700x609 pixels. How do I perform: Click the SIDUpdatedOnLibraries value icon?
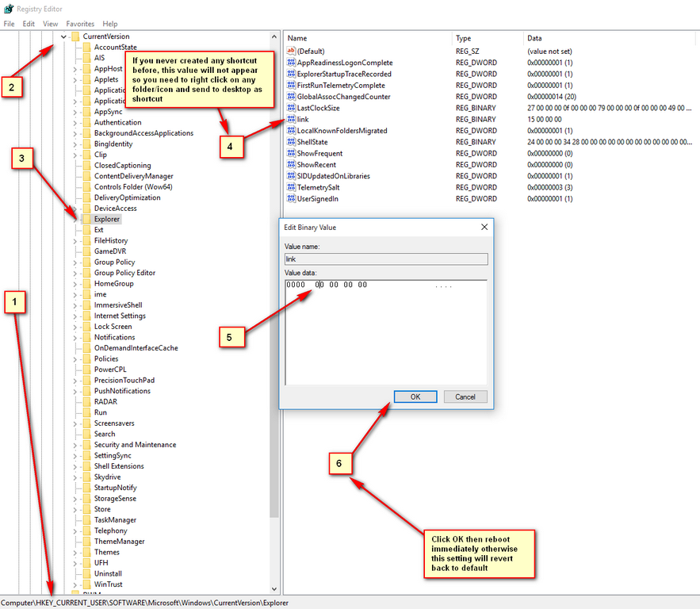pos(292,176)
